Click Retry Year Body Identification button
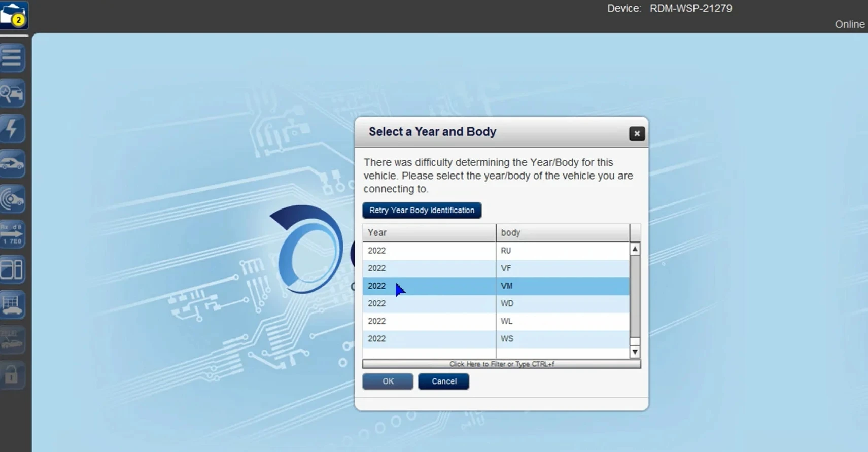 pos(422,210)
